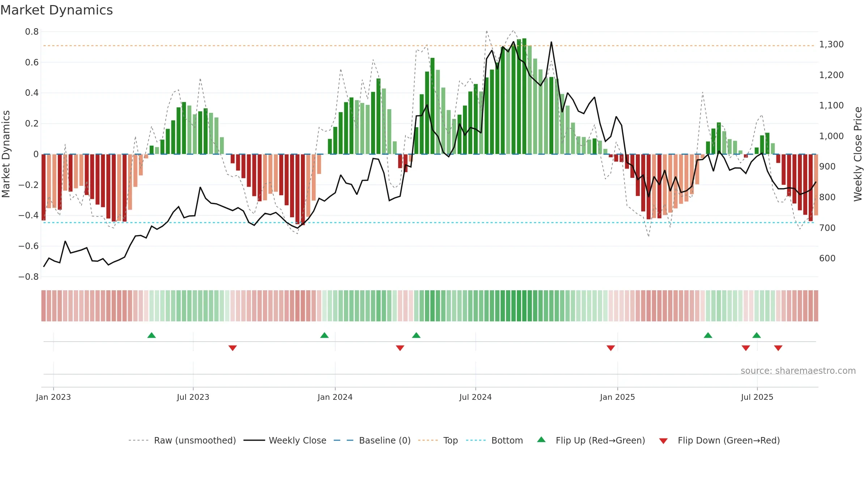Click the 700 price tick on the right axis
Screen dimensions: 868x488
(x=827, y=228)
